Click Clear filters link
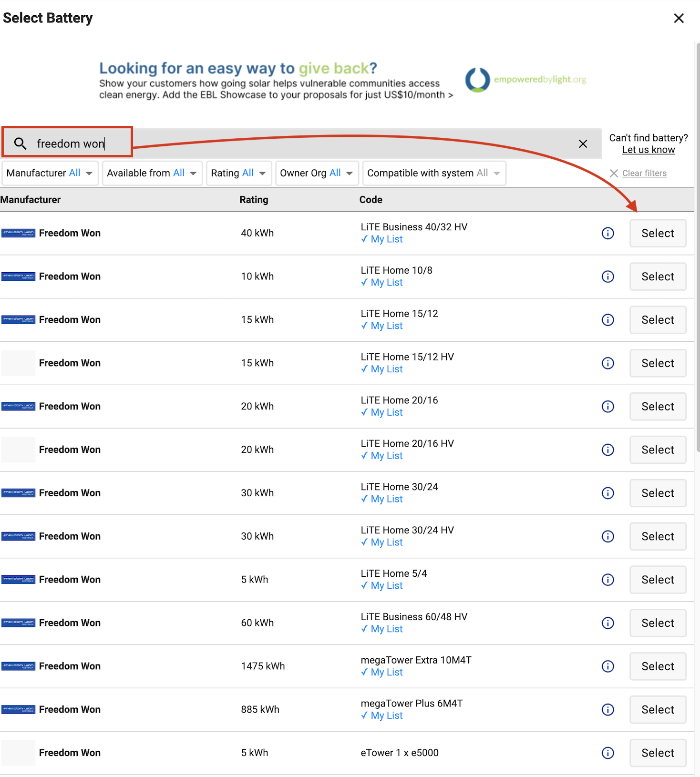The image size is (700, 777). pyautogui.click(x=644, y=173)
